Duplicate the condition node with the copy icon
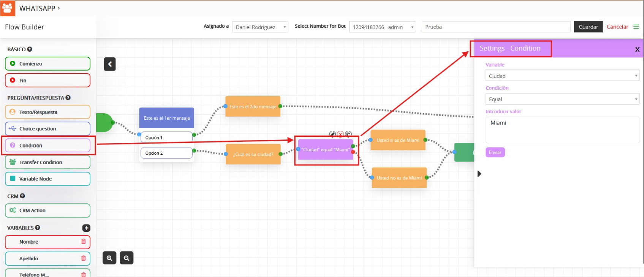This screenshot has height=277, width=644. 348,134
